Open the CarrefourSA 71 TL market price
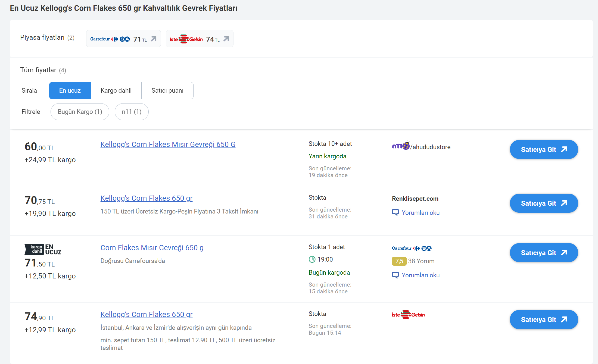598x364 pixels. tap(123, 39)
